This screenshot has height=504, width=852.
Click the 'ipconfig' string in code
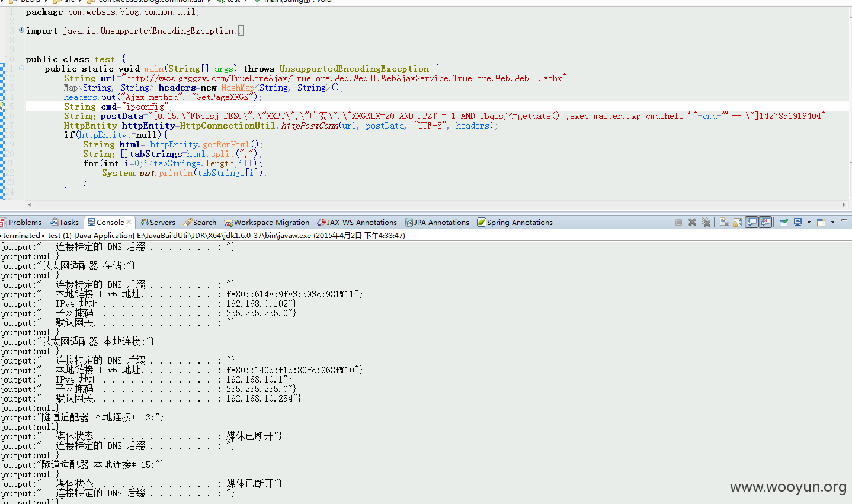click(x=146, y=107)
